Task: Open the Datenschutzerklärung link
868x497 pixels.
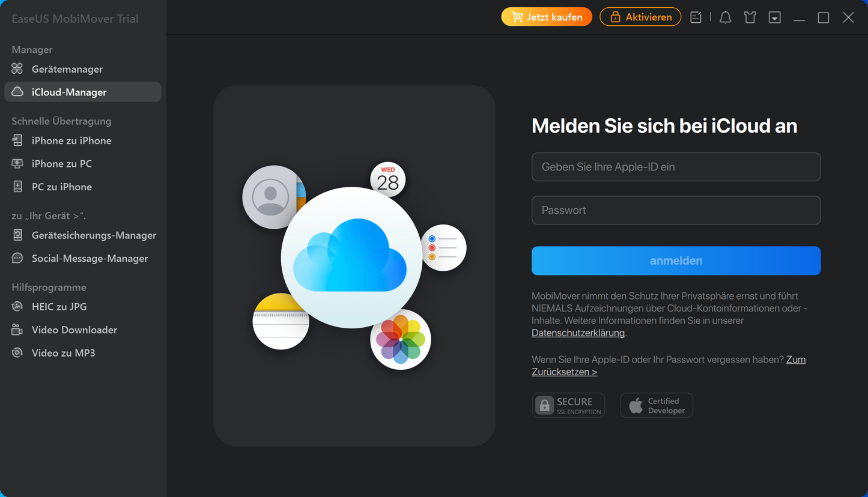Action: (578, 333)
